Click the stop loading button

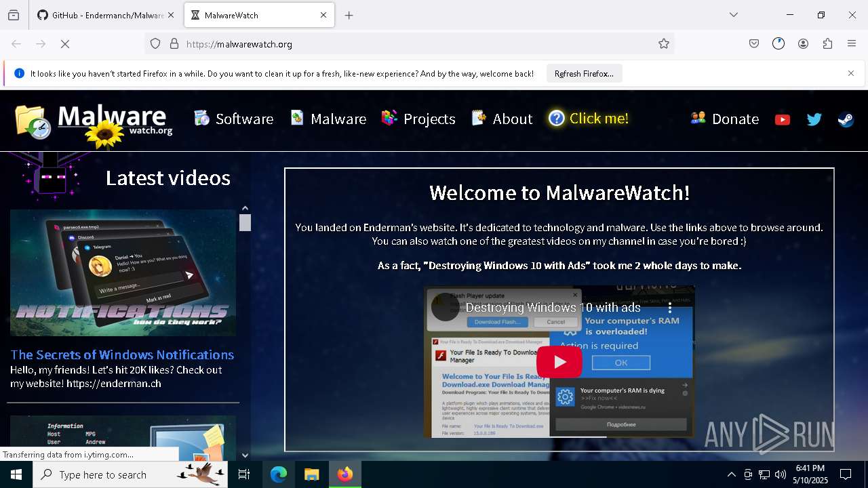coord(65,44)
